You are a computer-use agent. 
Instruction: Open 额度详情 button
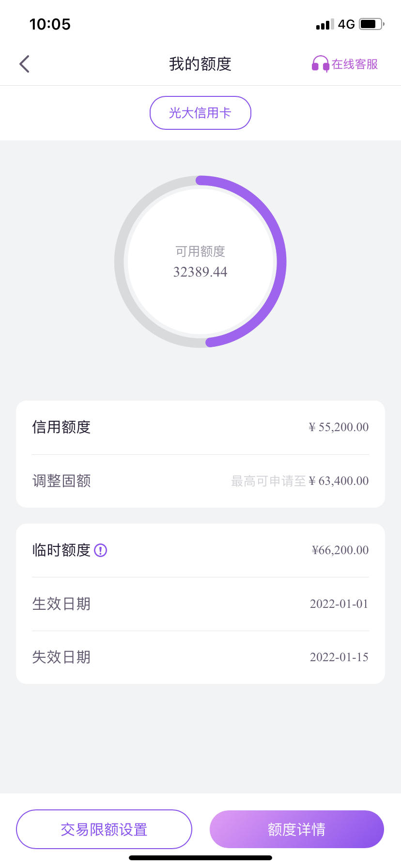(x=297, y=829)
